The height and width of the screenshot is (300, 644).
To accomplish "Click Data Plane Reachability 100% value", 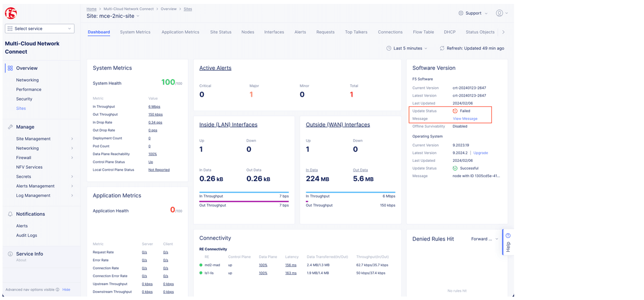I will tap(153, 154).
